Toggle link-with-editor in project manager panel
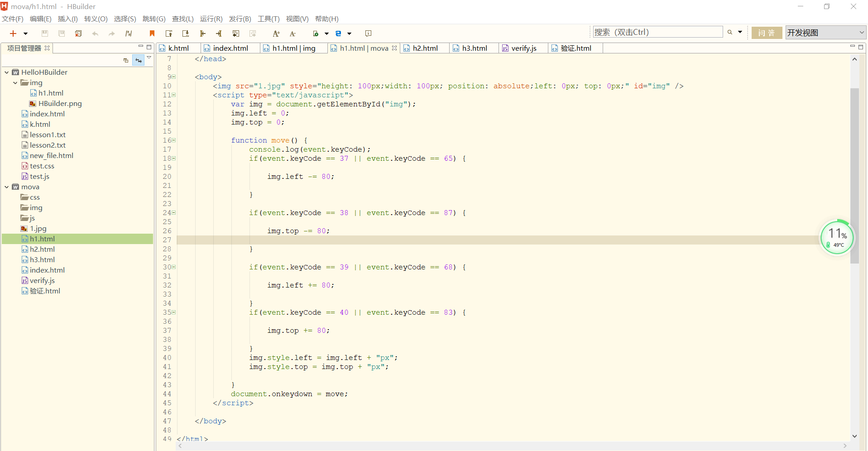This screenshot has height=451, width=868. [139, 60]
